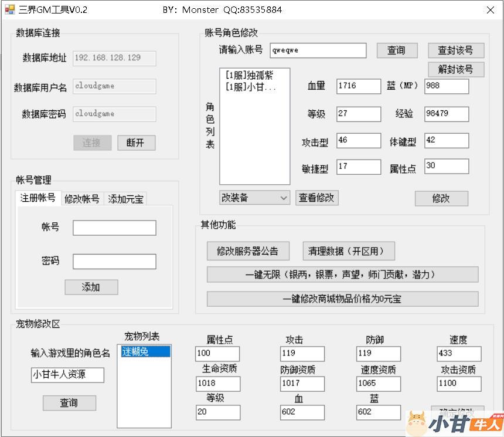This screenshot has height=437, width=504.
Task: Click the 清理数据（开区用） button
Action: 348,251
